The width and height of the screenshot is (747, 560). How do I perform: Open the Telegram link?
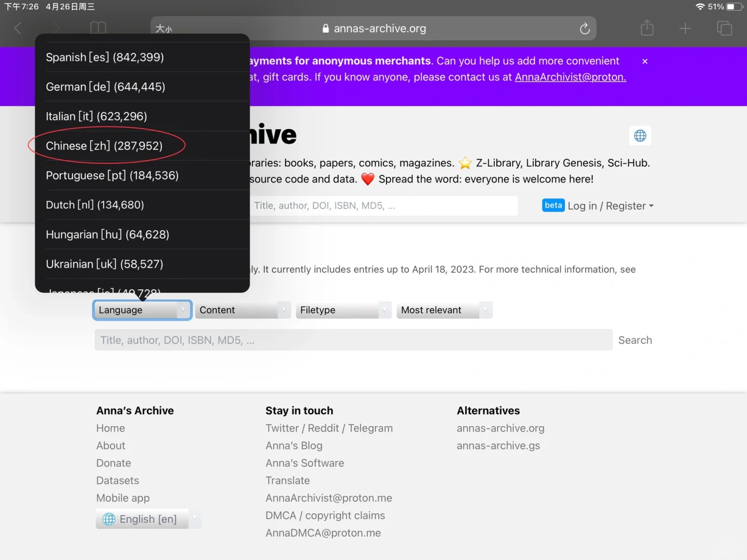tap(370, 428)
